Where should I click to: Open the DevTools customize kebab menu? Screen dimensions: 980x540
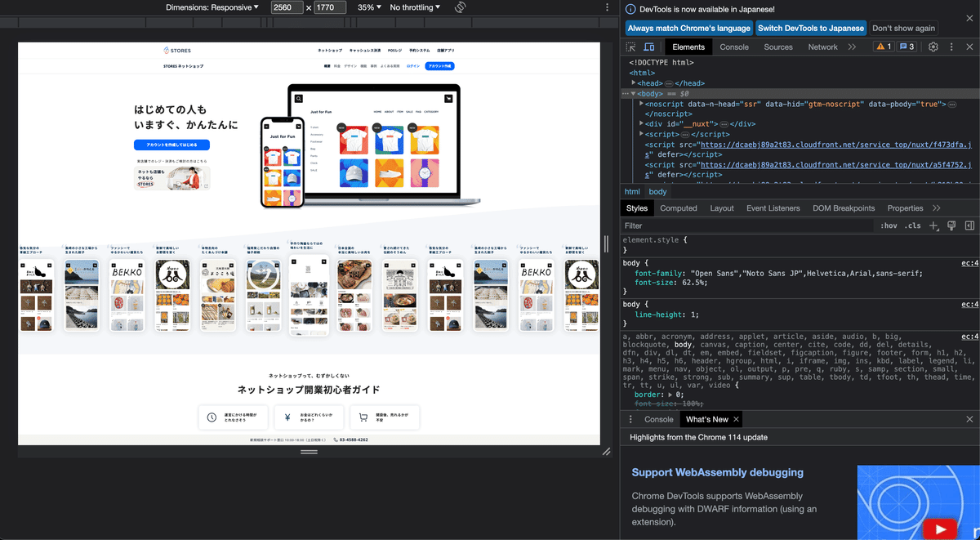951,47
